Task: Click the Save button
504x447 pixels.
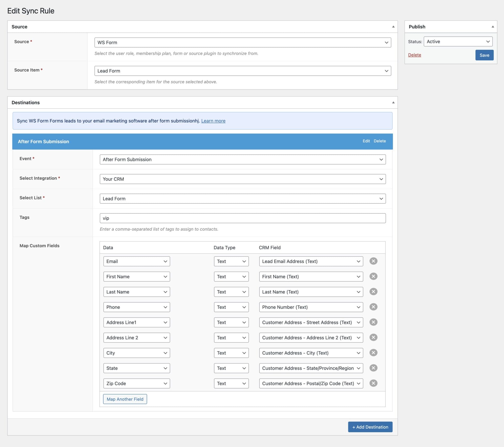Action: 484,55
